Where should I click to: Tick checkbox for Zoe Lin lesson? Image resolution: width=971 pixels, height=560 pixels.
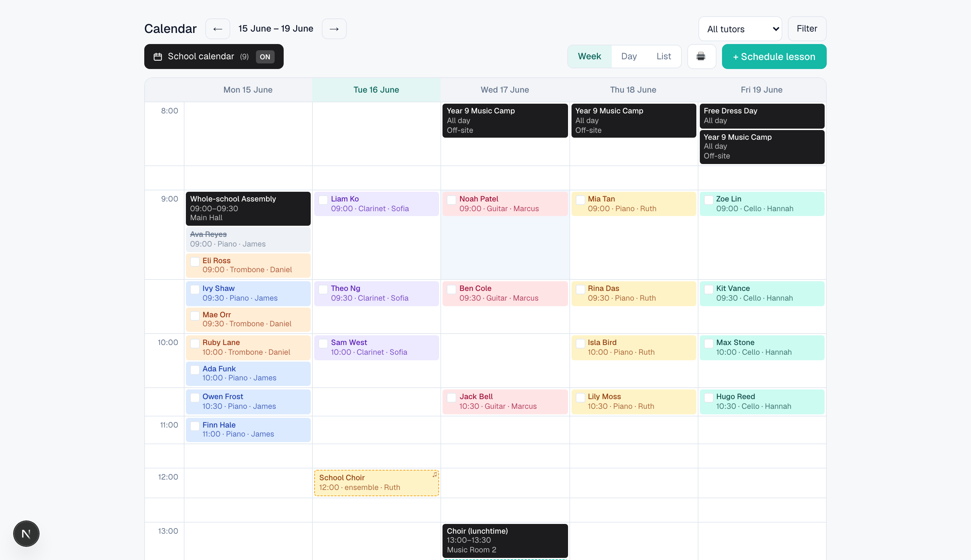708,200
